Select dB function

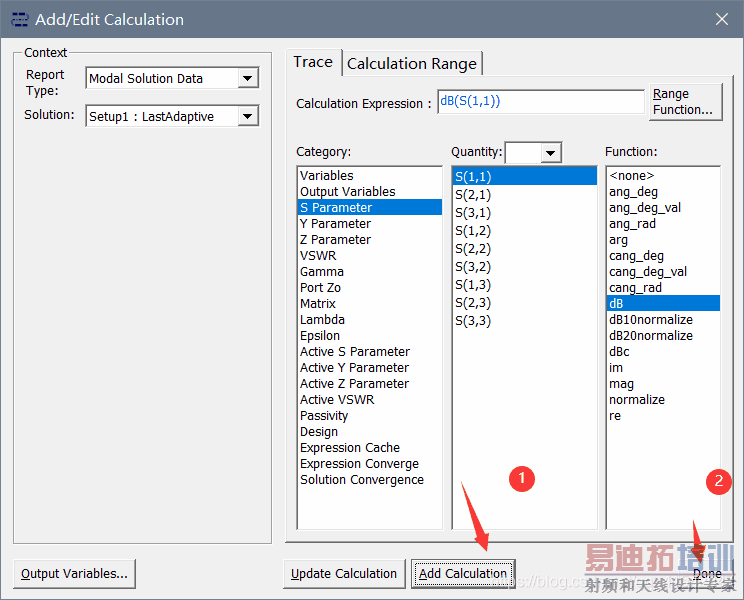(663, 304)
